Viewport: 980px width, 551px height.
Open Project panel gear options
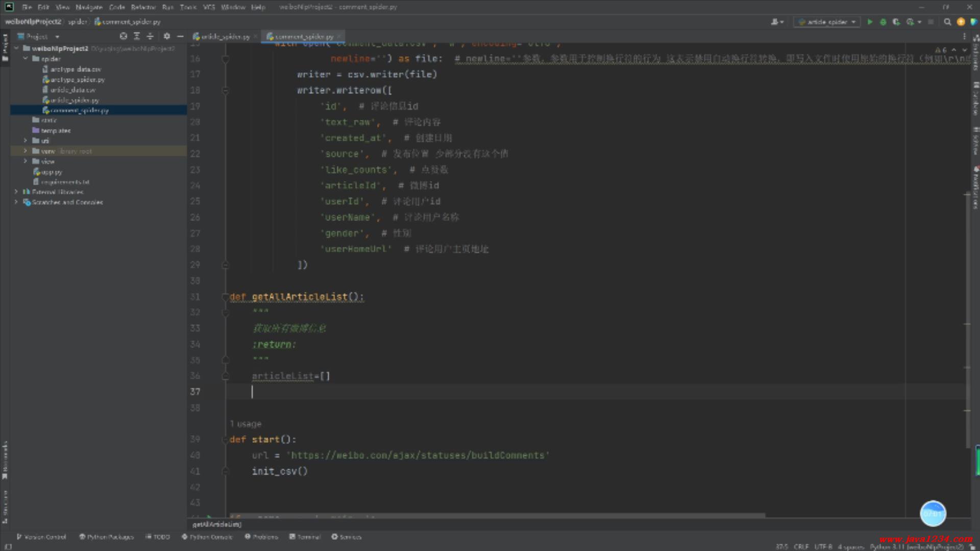click(167, 36)
